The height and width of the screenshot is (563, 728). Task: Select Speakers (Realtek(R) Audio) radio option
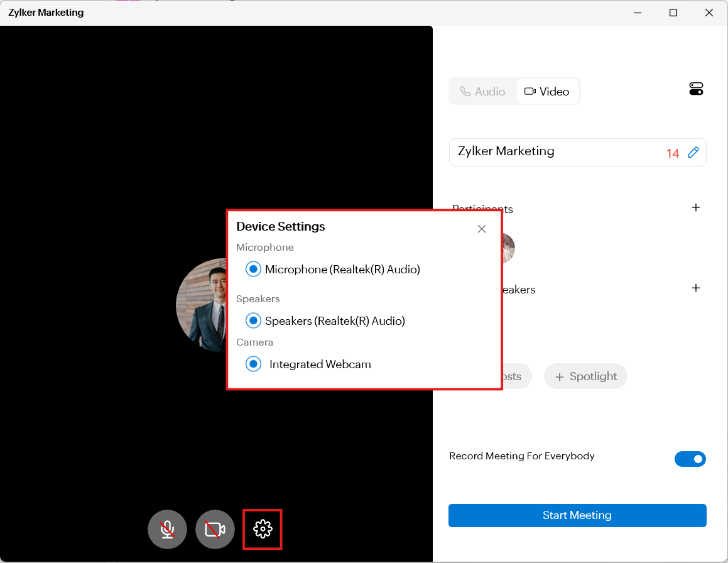[253, 320]
